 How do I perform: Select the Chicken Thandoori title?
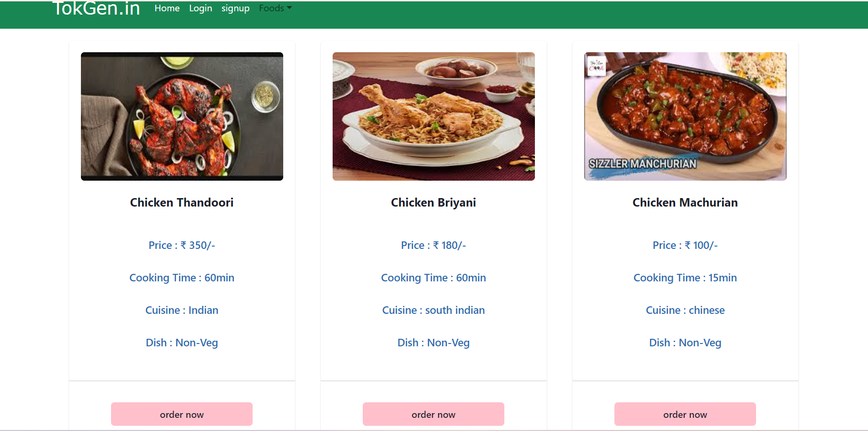coord(182,202)
